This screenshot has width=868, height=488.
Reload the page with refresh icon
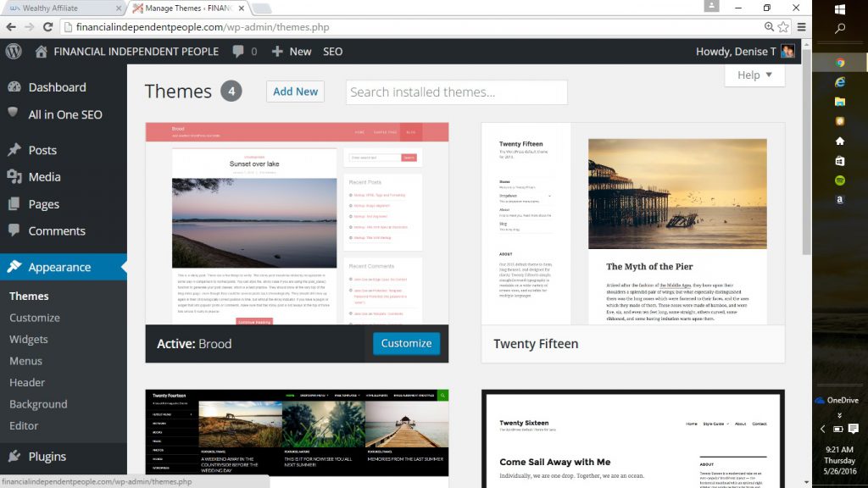click(48, 26)
